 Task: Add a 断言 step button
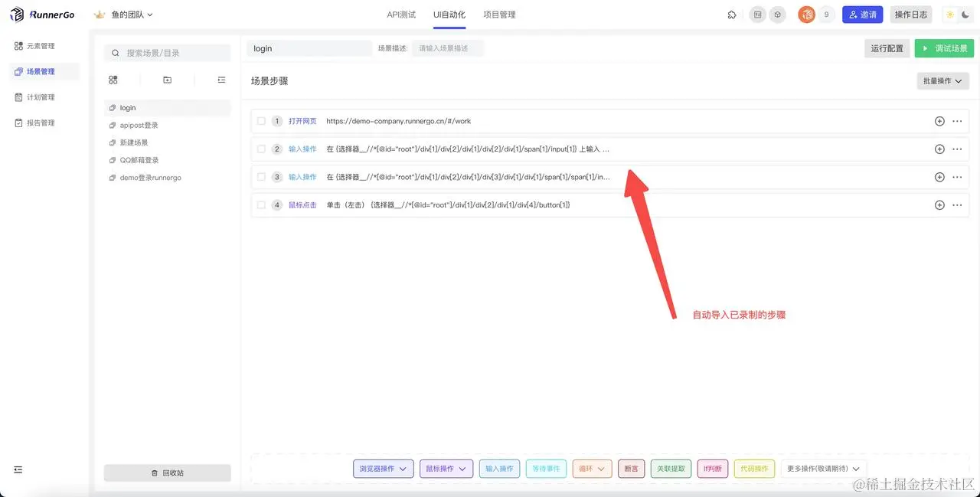[631, 469]
